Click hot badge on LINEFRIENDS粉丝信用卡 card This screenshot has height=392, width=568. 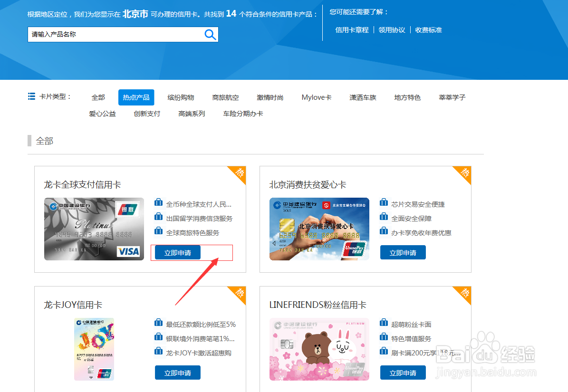464,293
